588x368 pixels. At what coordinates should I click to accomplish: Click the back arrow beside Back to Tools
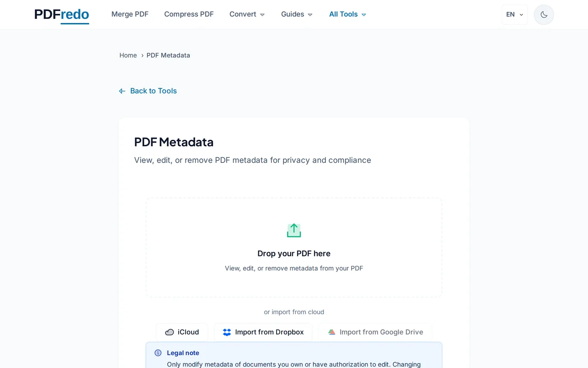pyautogui.click(x=121, y=91)
